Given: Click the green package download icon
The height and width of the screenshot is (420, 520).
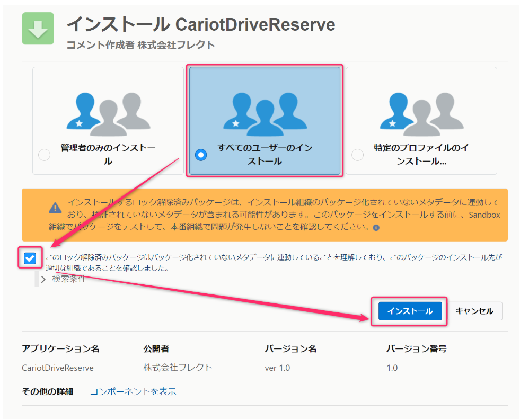Looking at the screenshot, I should 38,29.
